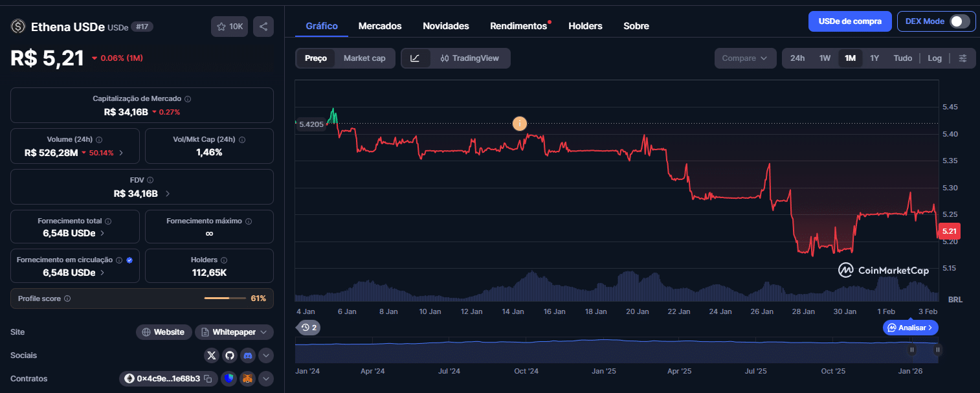Open the Discord social link
The height and width of the screenshot is (393, 980).
pyautogui.click(x=248, y=355)
